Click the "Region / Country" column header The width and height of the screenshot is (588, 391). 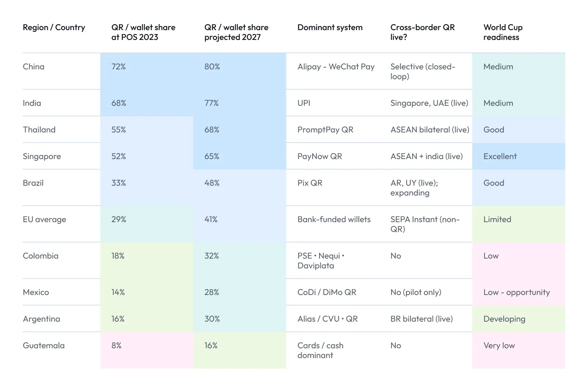tap(54, 27)
